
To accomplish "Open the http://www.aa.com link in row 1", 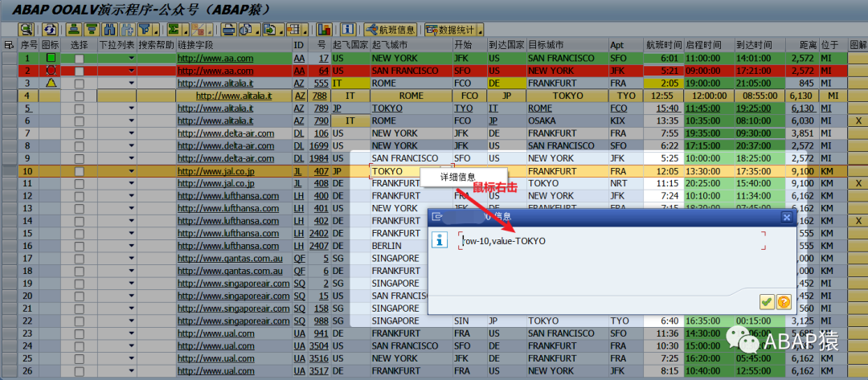I will pos(215,58).
